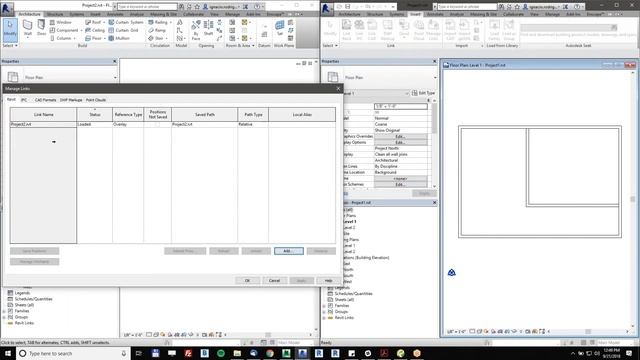Screen dimensions: 640x360
Task: Select the Shaft opening tool
Action: point(208,28)
